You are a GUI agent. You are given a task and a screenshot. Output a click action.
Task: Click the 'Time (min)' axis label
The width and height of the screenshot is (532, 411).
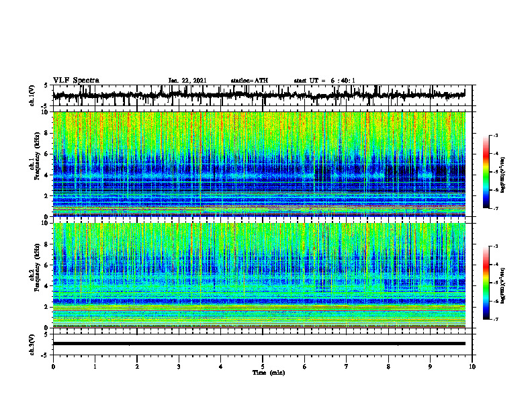click(x=269, y=373)
